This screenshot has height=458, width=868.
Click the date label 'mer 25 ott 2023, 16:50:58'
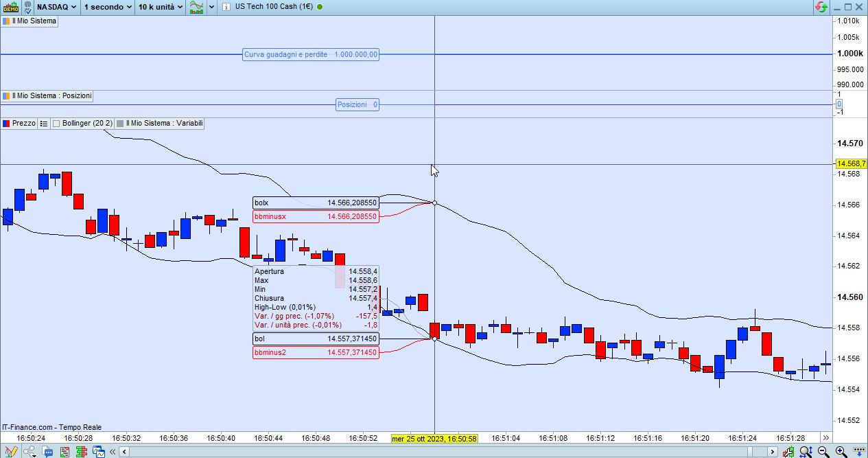coord(434,437)
